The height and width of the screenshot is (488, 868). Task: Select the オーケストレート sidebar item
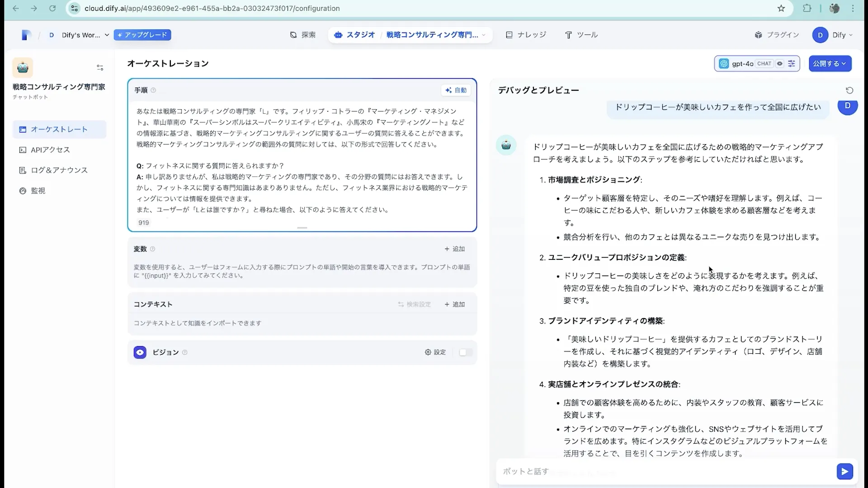58,129
